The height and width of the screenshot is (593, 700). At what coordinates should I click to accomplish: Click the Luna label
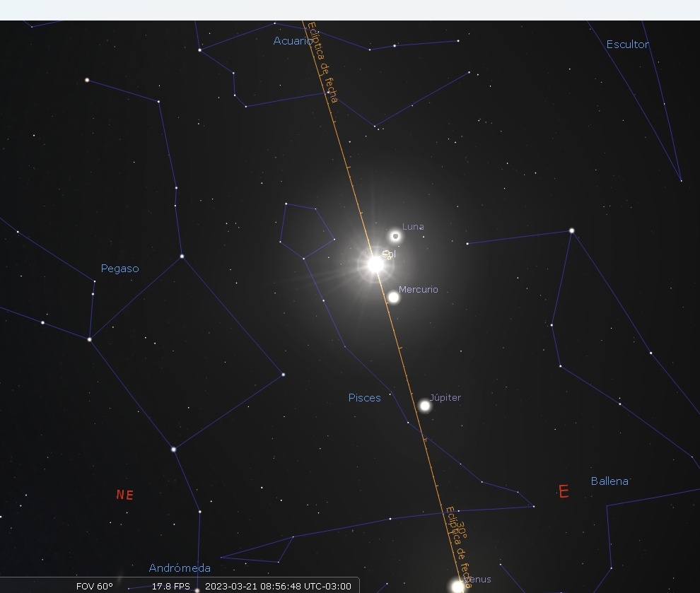tap(413, 227)
